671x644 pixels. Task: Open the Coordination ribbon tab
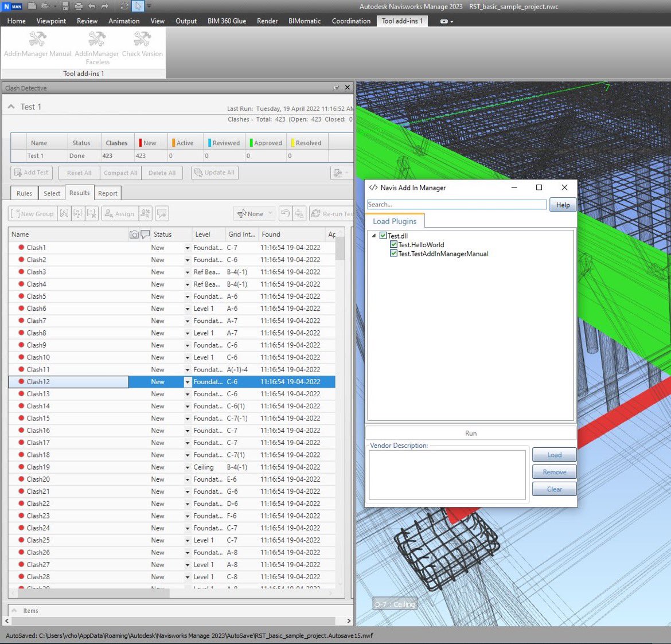(351, 21)
